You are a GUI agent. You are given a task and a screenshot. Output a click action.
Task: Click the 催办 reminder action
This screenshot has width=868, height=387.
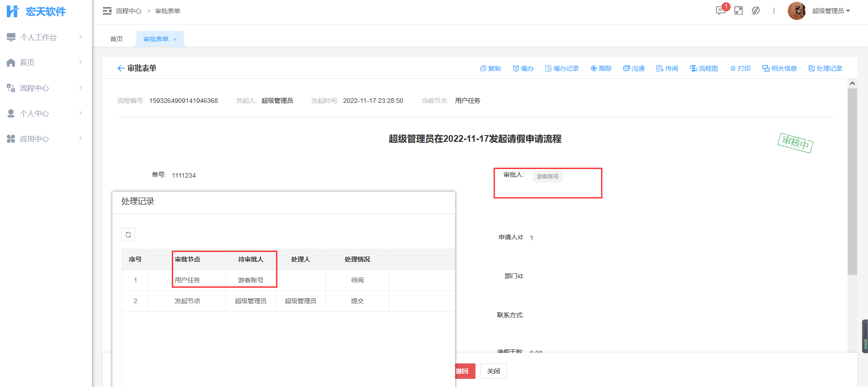(x=523, y=68)
